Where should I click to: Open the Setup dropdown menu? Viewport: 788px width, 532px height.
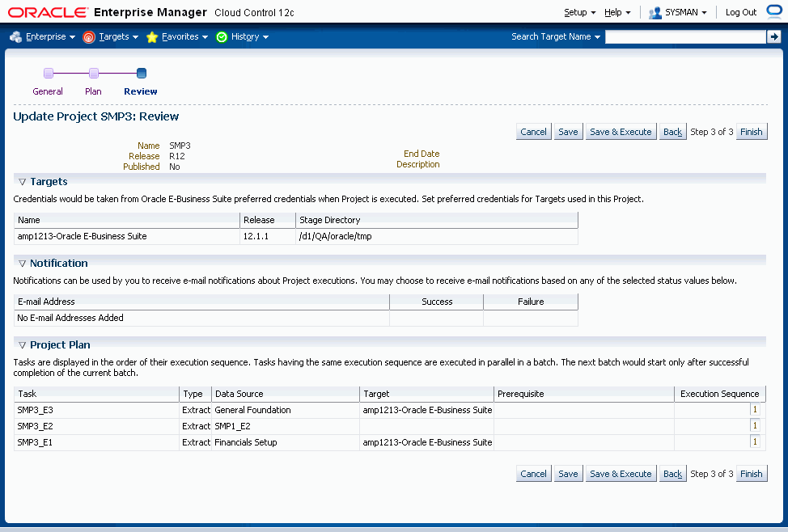[x=579, y=13]
